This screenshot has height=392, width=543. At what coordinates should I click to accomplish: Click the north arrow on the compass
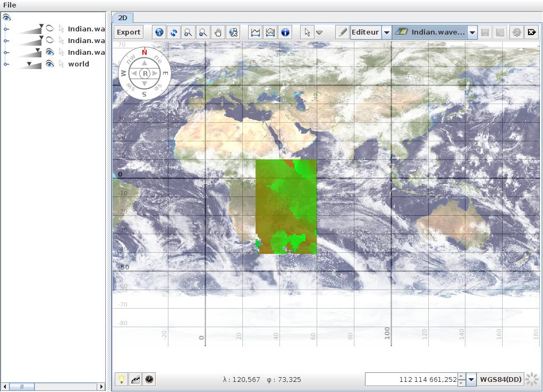pyautogui.click(x=145, y=62)
